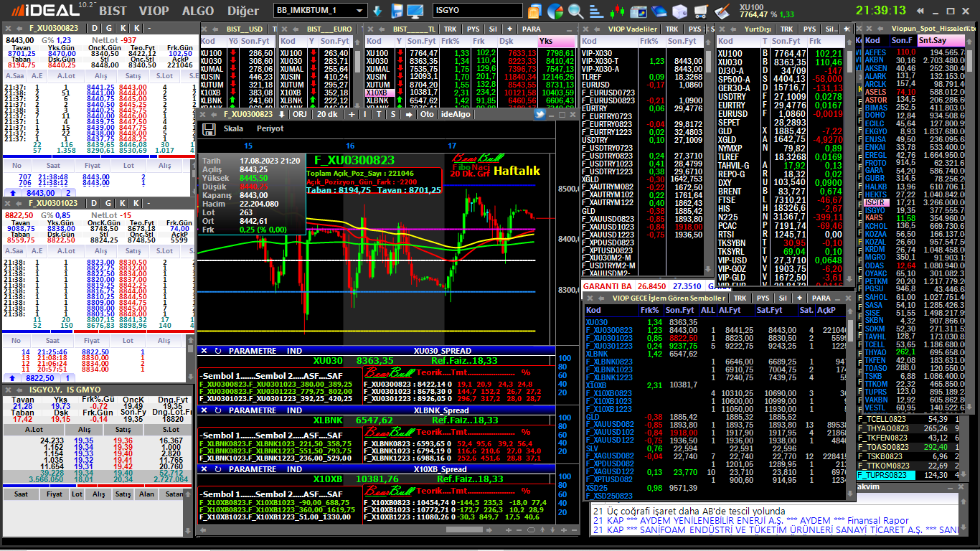Click the news window icon in top toolbar

coord(639,11)
